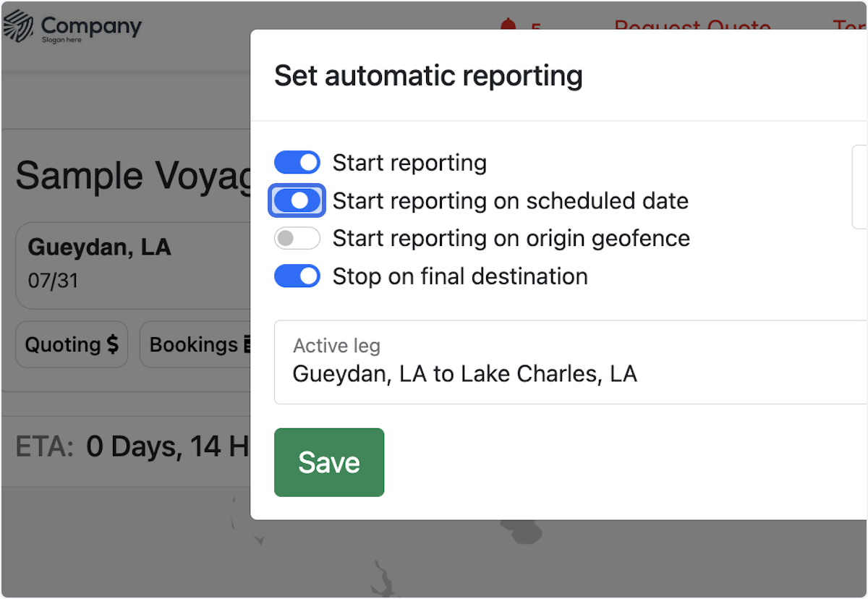Disable the Start reporting switch
868x599 pixels.
297,162
